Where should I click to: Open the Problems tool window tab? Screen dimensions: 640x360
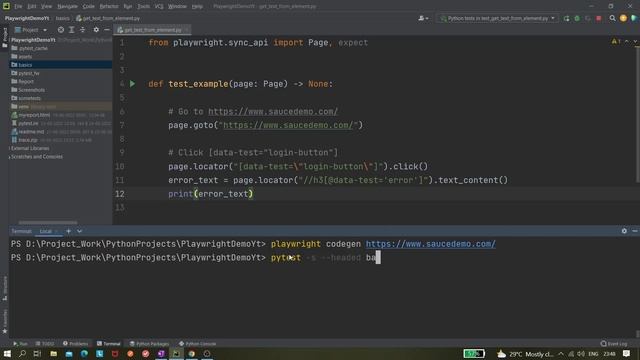pyautogui.click(x=76, y=344)
